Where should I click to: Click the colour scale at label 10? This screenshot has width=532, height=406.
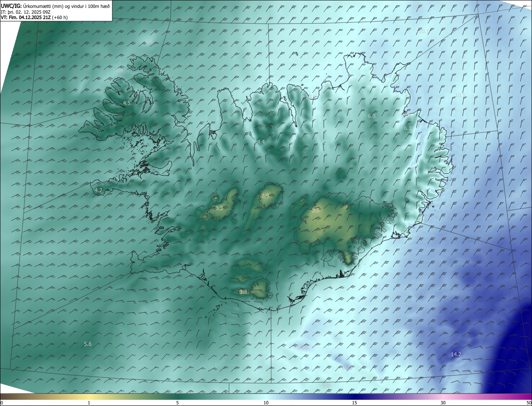(x=266, y=403)
